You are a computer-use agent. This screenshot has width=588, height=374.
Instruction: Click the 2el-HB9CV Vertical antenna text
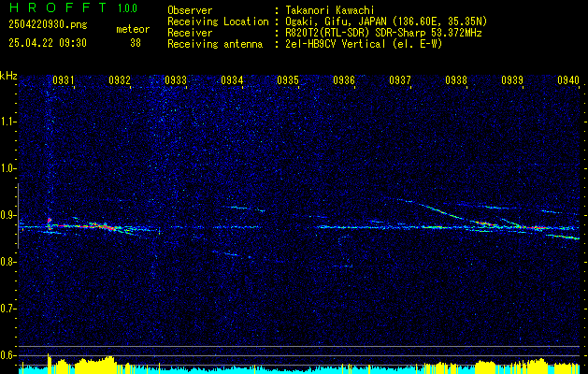pos(362,44)
